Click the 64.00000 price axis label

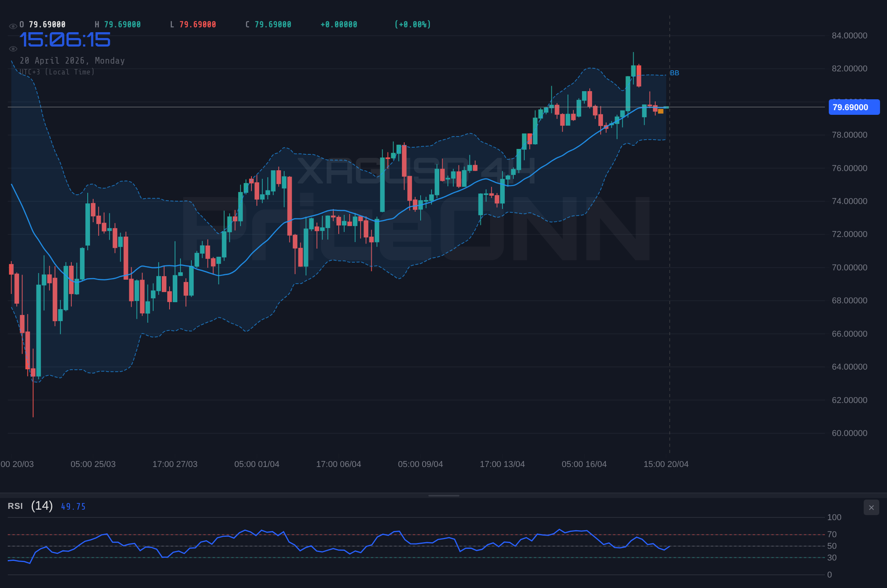pyautogui.click(x=849, y=367)
